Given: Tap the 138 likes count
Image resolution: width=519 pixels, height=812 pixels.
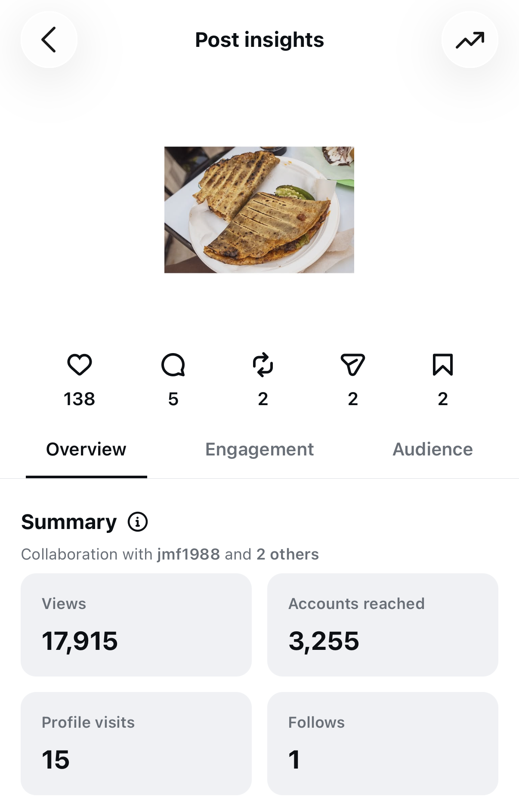Looking at the screenshot, I should [x=80, y=399].
